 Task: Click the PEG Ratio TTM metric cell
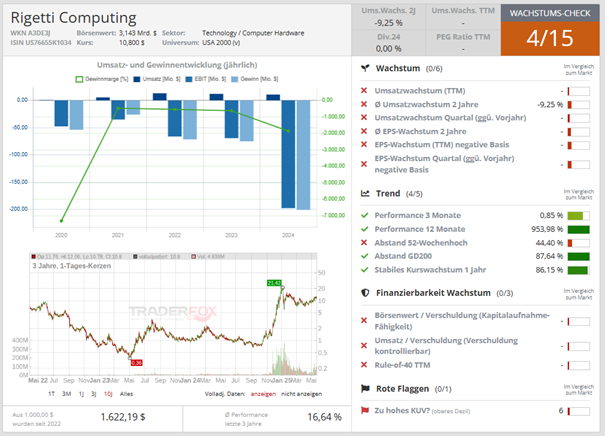(463, 42)
